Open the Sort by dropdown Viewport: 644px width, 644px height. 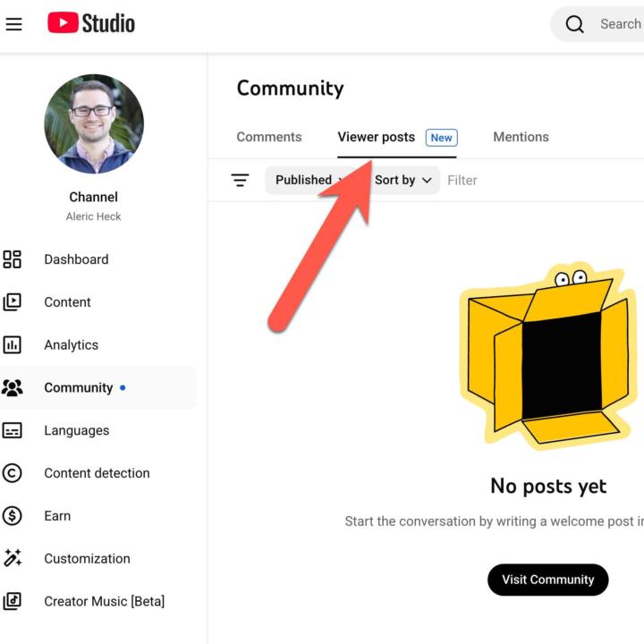(402, 180)
